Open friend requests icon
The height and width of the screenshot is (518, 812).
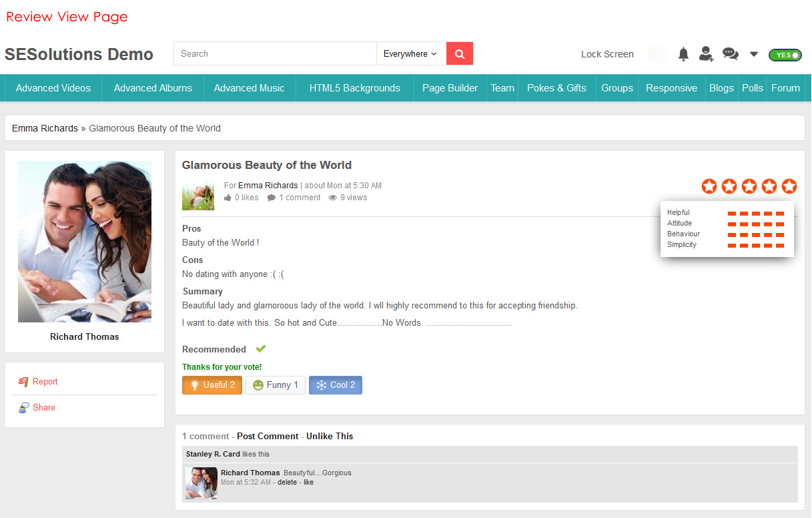coord(706,54)
